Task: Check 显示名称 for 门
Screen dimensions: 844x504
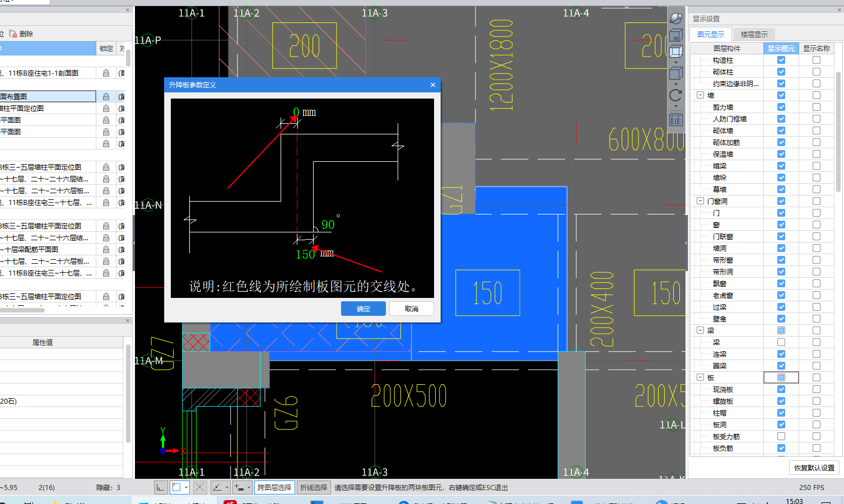Action: (817, 213)
